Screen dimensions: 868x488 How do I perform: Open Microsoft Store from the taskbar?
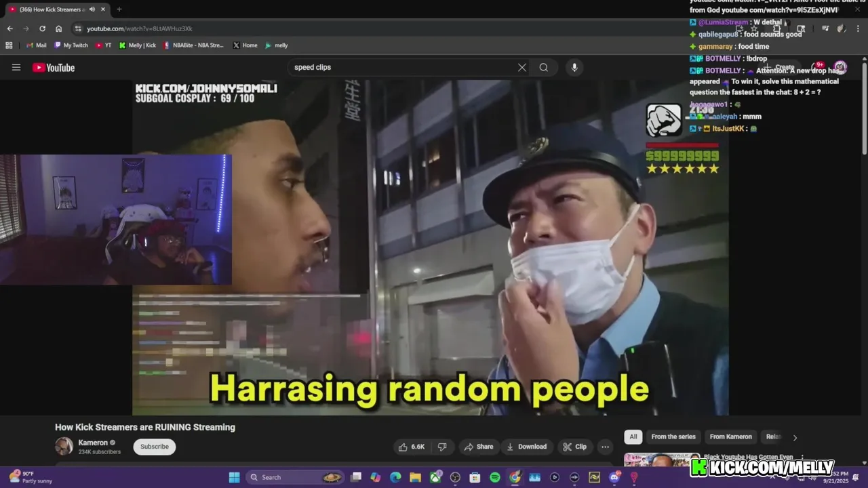(x=475, y=477)
